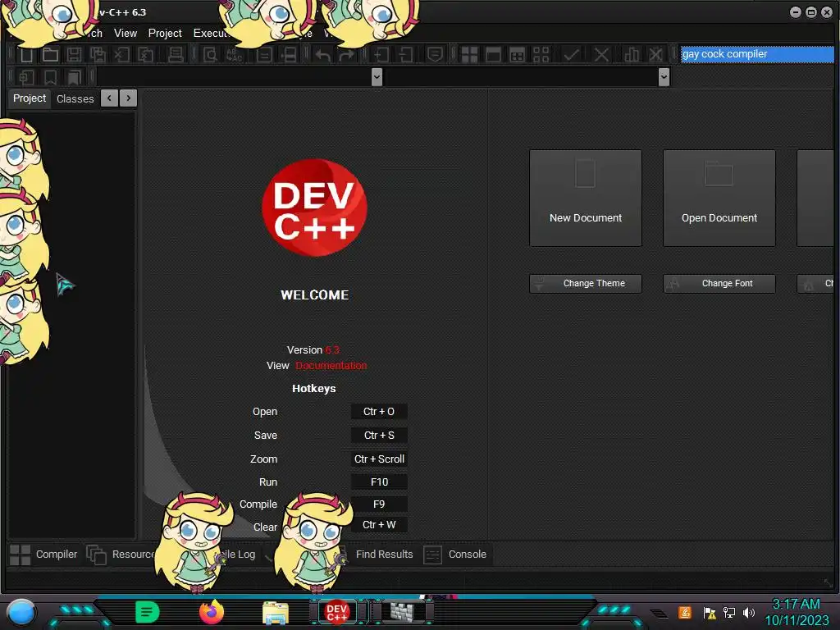Click the F9 Compile hotkey label
This screenshot has width=840, height=630.
(x=379, y=504)
